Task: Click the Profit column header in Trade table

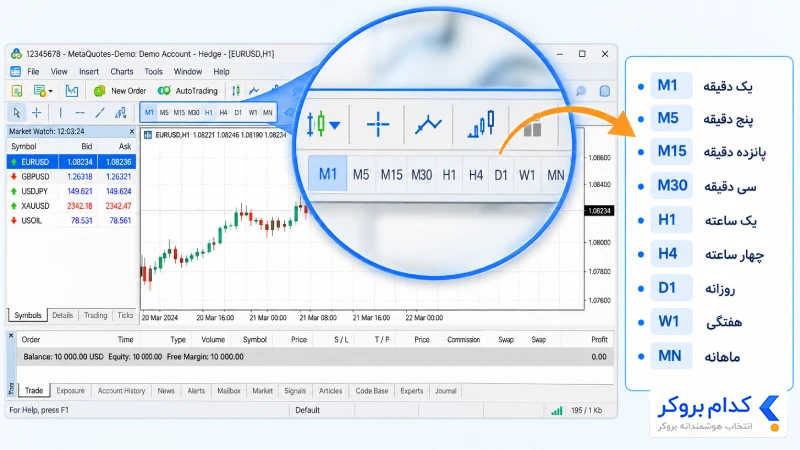Action: pyautogui.click(x=599, y=340)
